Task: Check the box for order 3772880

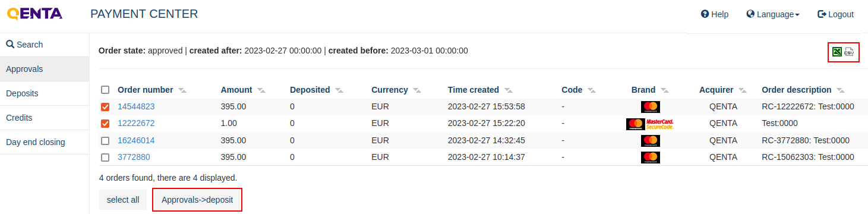Action: [105, 158]
